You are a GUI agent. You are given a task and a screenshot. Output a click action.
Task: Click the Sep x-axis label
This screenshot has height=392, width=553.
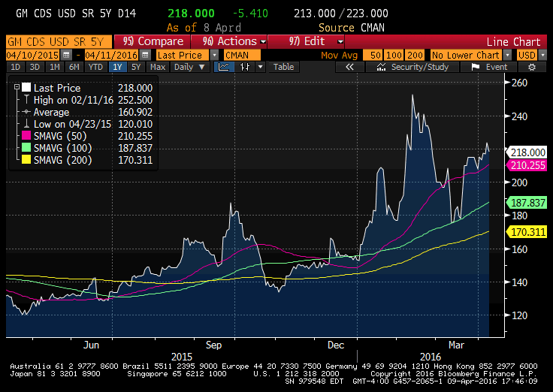(x=213, y=345)
